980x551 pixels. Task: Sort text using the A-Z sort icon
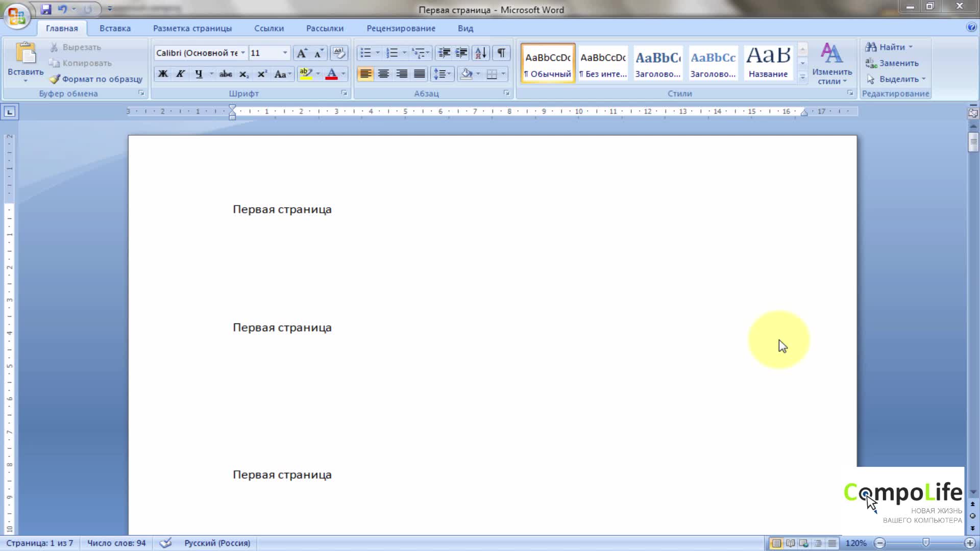tap(481, 53)
